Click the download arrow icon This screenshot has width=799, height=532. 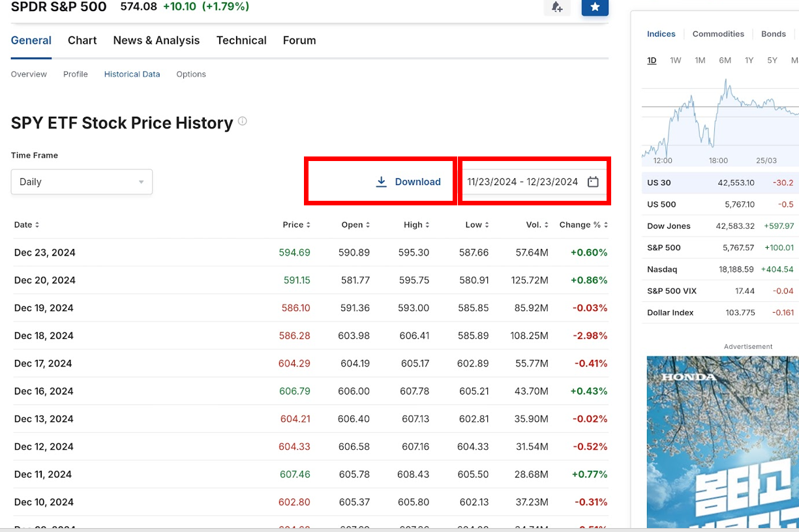tap(382, 182)
